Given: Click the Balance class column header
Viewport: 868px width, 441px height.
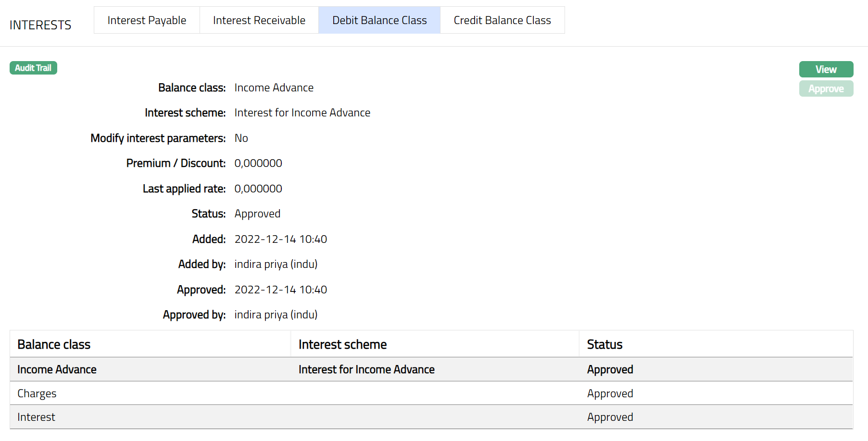Looking at the screenshot, I should (x=54, y=344).
